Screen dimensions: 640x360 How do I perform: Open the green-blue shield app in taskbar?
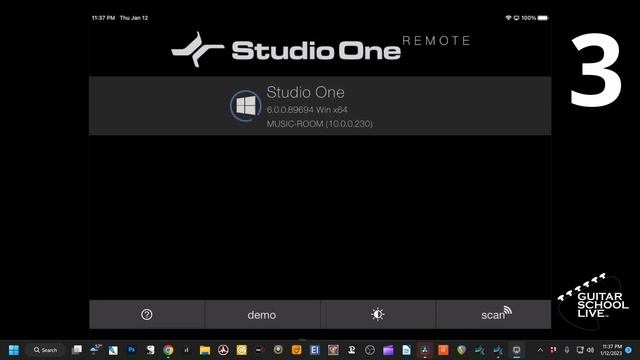462,350
